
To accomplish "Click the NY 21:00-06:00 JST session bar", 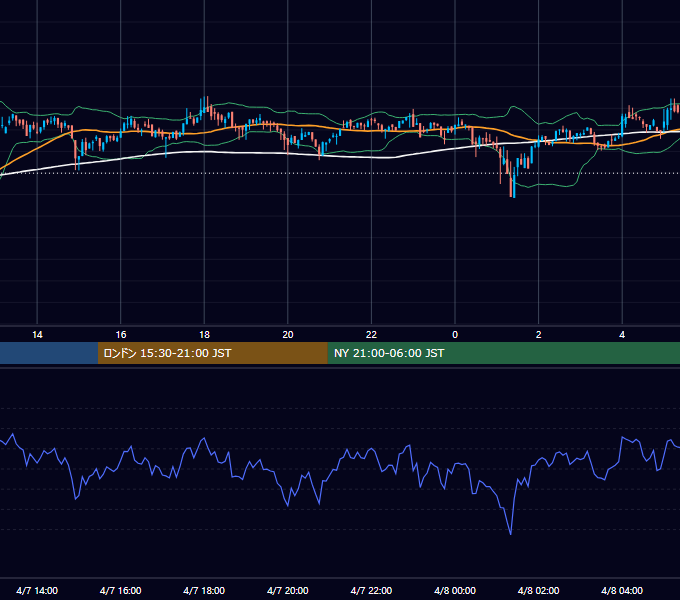I will tap(503, 353).
